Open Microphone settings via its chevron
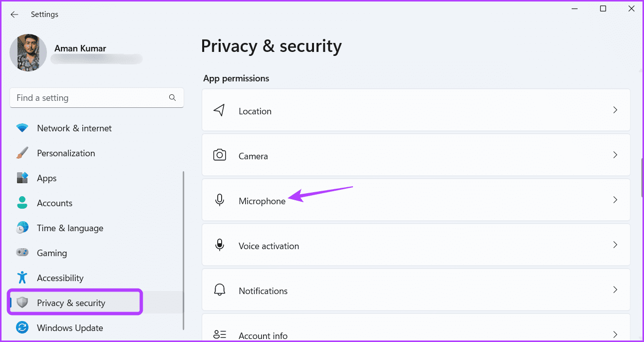Image resolution: width=644 pixels, height=342 pixels. click(x=616, y=200)
